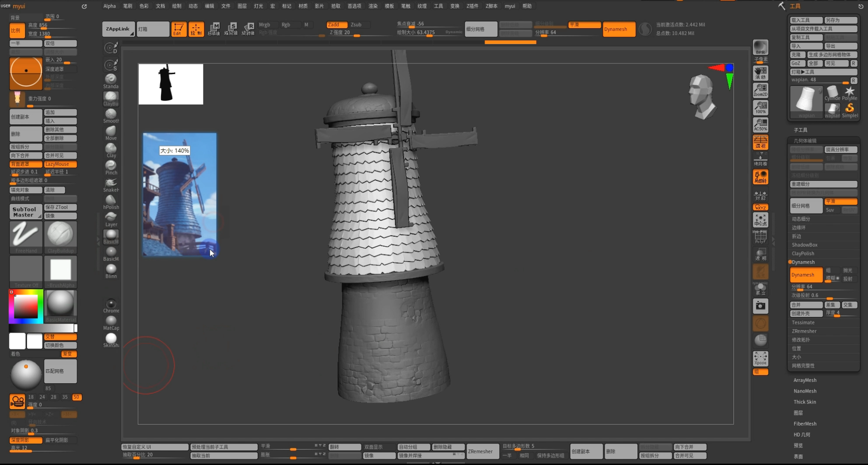This screenshot has height=465, width=868.
Task: Toggle local rotation mode
Action: coord(760,177)
